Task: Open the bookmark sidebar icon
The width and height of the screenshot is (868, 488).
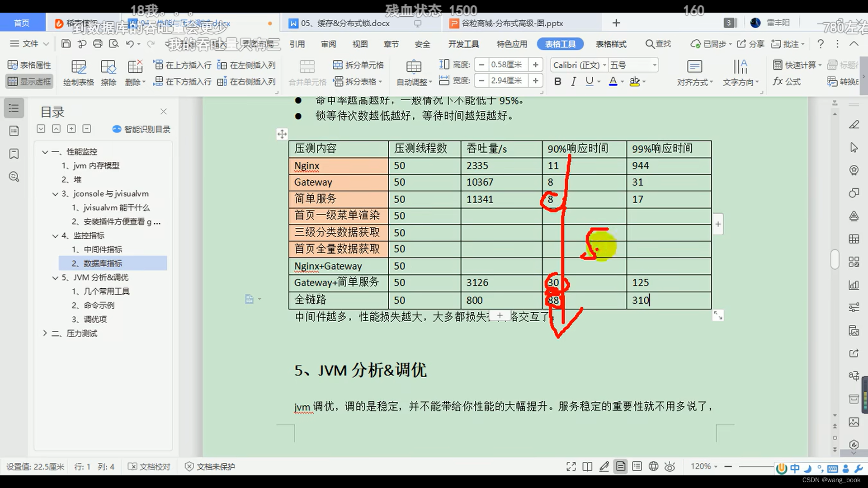Action: point(14,154)
